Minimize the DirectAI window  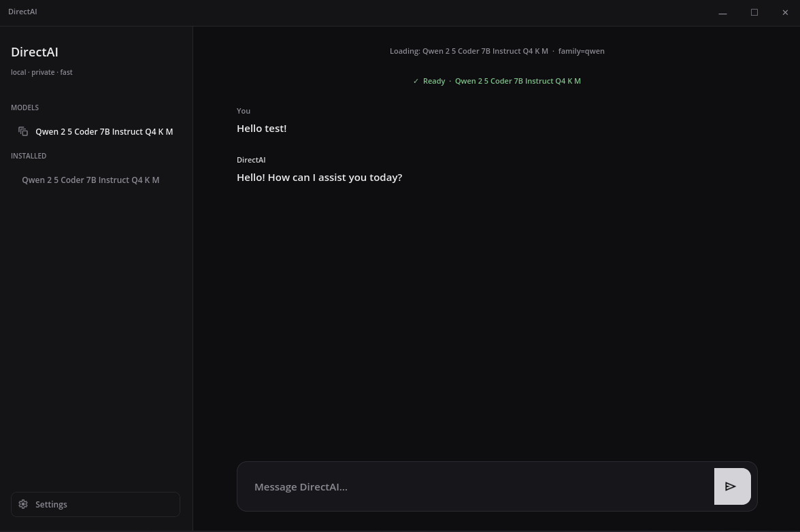click(x=722, y=13)
